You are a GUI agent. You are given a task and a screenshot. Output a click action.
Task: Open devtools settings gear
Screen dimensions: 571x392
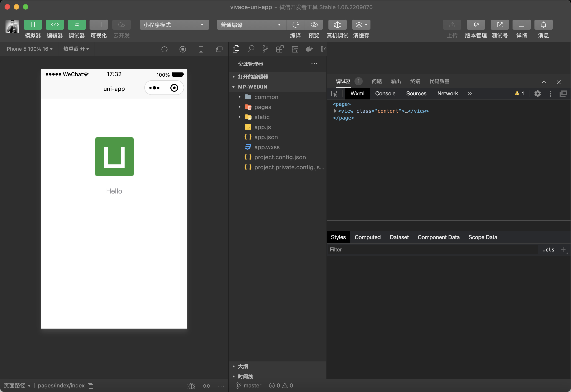coord(538,93)
